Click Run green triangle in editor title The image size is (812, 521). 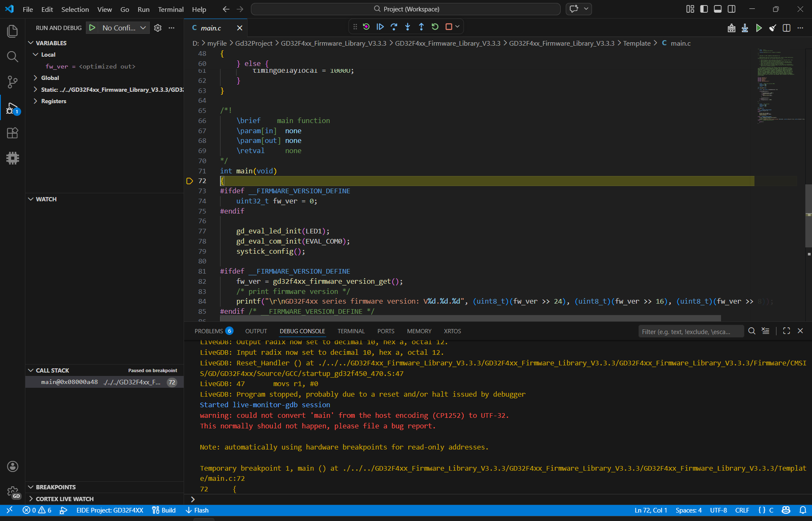tap(759, 28)
